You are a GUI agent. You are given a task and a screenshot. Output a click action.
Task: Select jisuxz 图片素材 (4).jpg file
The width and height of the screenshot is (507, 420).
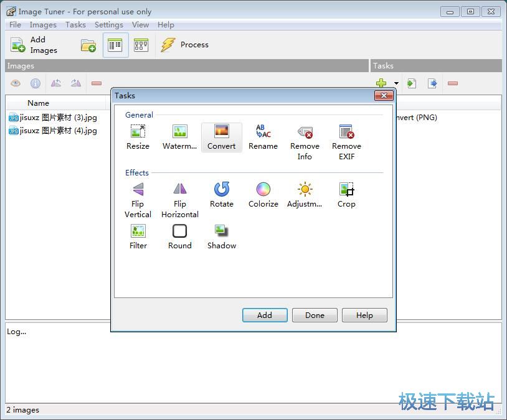tap(53, 131)
